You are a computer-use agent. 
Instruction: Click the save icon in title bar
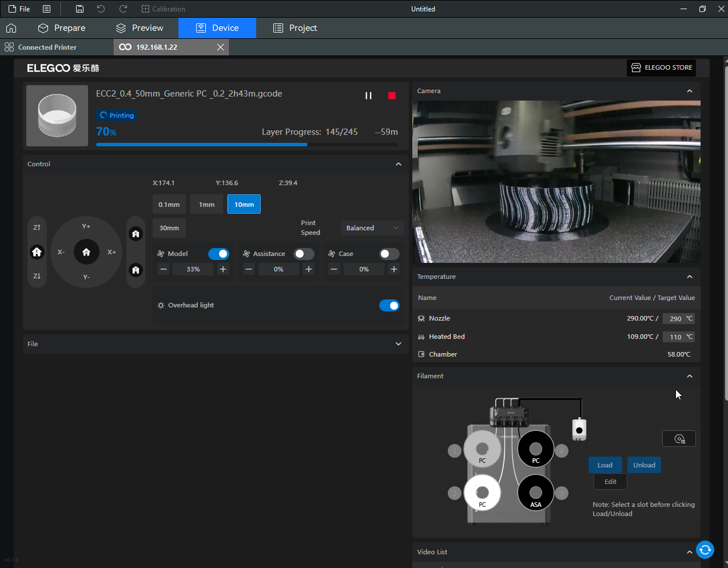[x=79, y=9]
